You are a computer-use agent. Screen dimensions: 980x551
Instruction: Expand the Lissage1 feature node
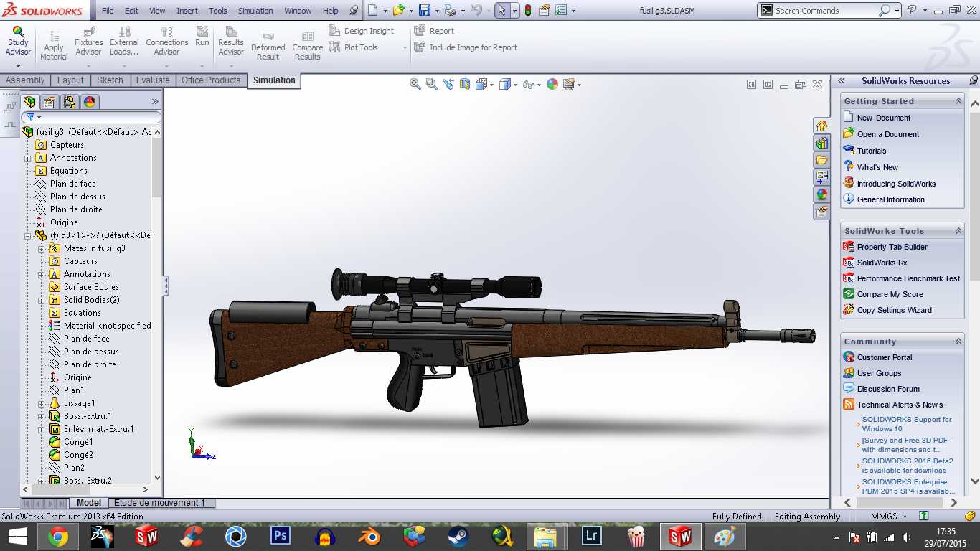point(42,403)
